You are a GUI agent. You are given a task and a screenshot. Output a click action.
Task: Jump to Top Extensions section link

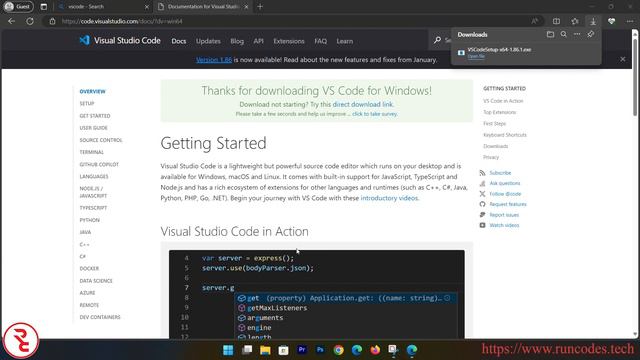point(500,112)
